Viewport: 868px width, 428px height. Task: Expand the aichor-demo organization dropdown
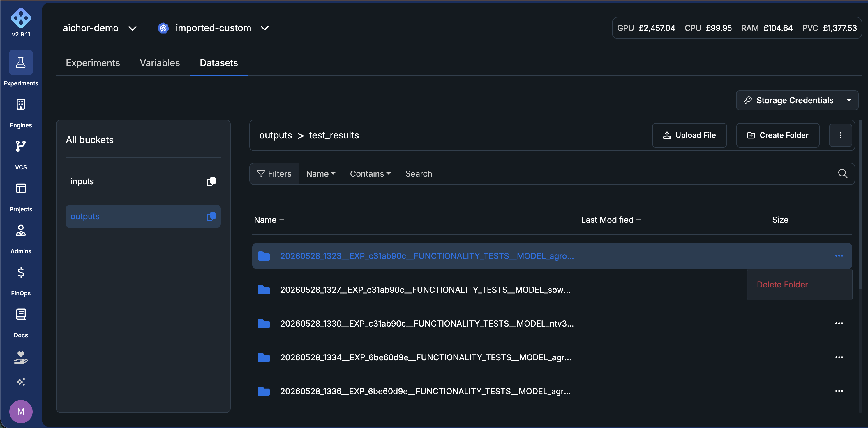[x=100, y=28]
